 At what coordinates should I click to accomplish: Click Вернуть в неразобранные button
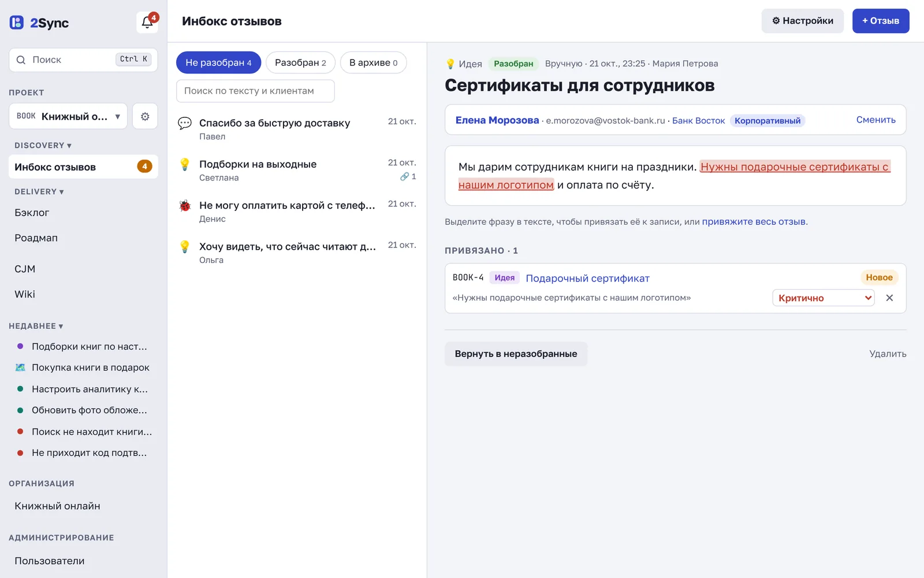click(516, 354)
